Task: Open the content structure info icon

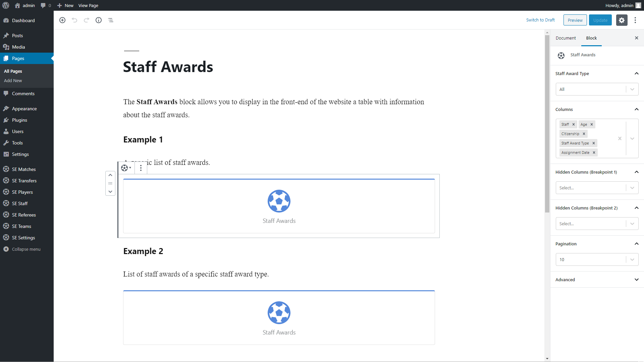Action: pos(99,20)
